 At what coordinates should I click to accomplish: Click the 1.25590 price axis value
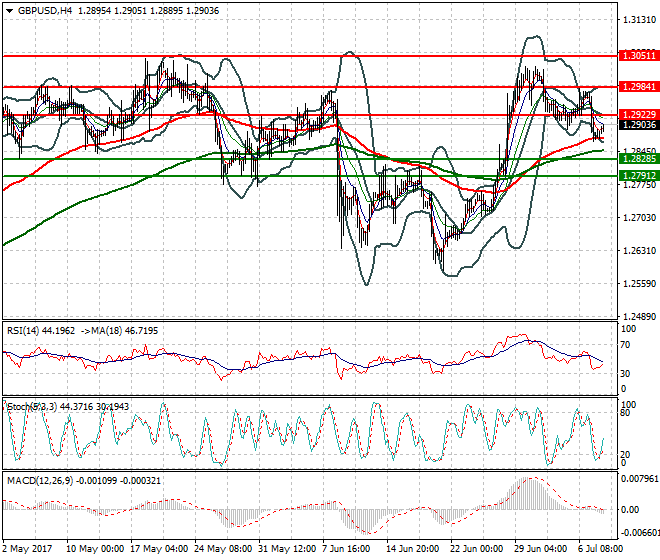(639, 283)
